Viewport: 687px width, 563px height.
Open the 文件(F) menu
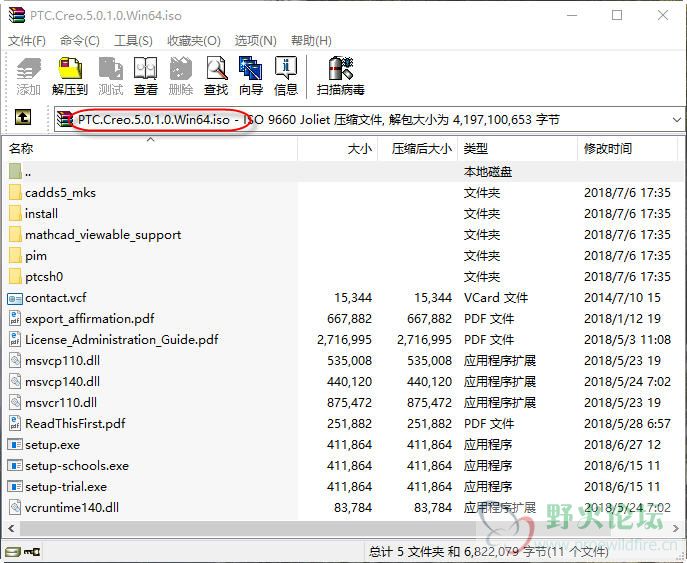(27, 41)
